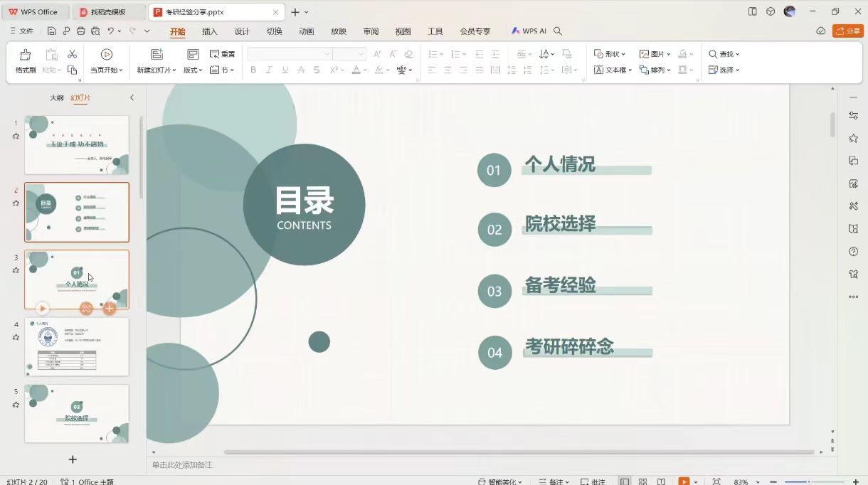Screen dimensions: 868x485
Task: Click the reset slide (重置) icon
Action: 222,54
